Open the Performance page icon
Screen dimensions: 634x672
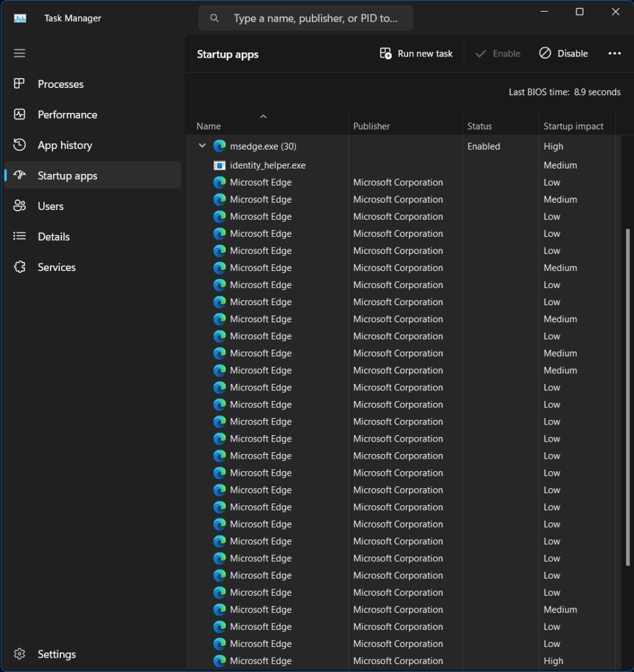(20, 114)
